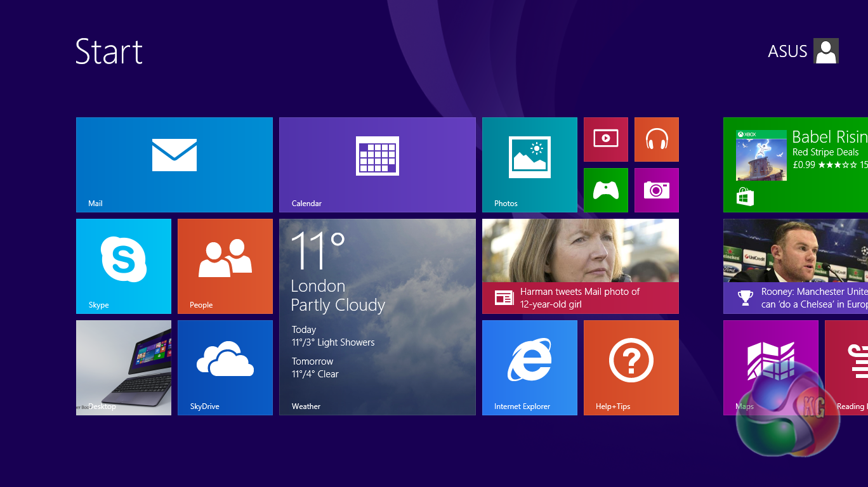Open the Video tile with play icon

[606, 140]
